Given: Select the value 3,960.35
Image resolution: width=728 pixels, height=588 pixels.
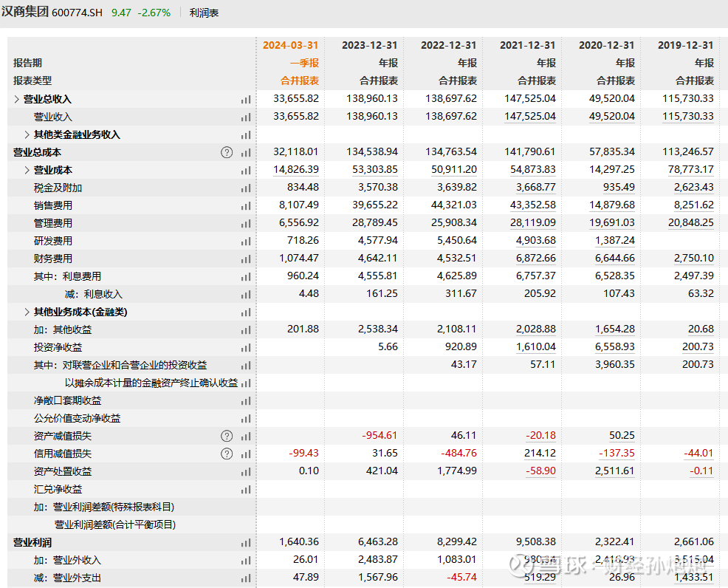Looking at the screenshot, I should pos(615,365).
